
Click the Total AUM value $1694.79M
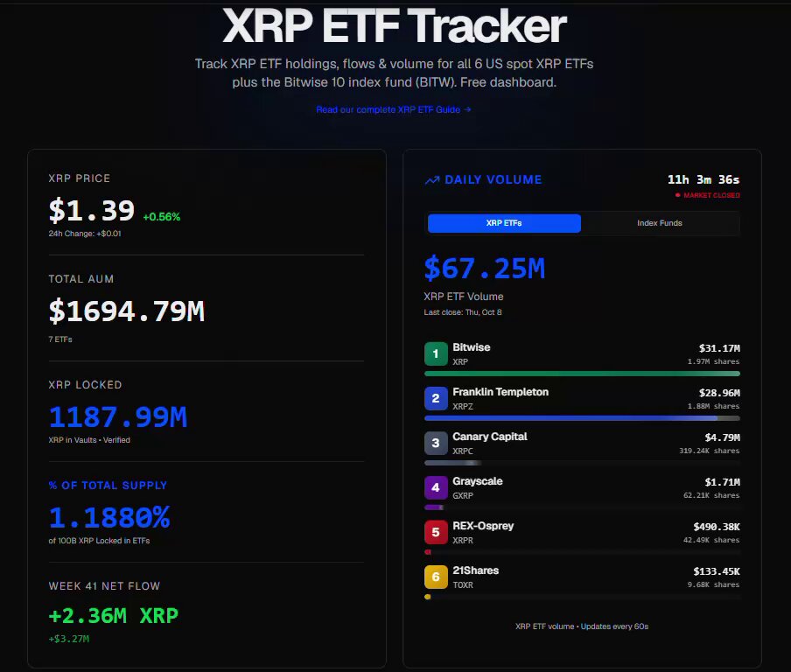click(127, 311)
